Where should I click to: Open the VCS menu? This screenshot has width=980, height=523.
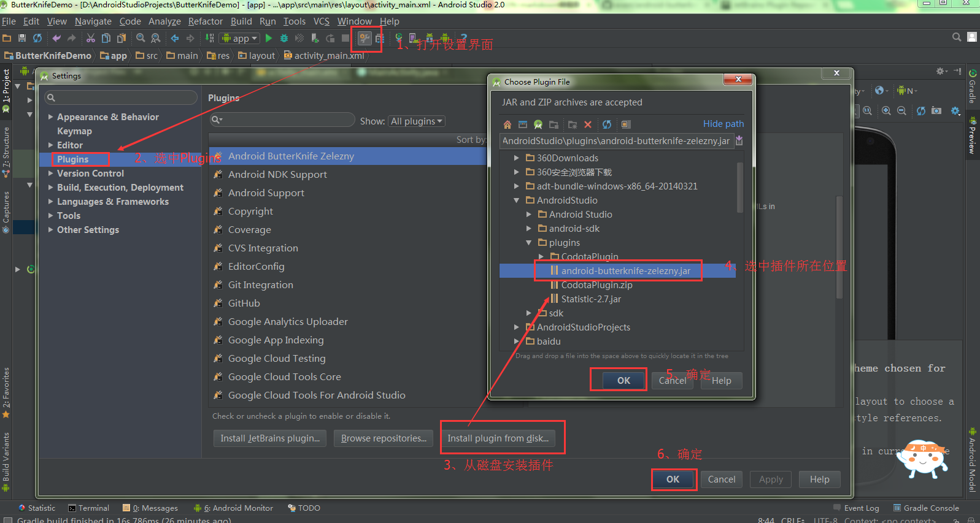[322, 21]
